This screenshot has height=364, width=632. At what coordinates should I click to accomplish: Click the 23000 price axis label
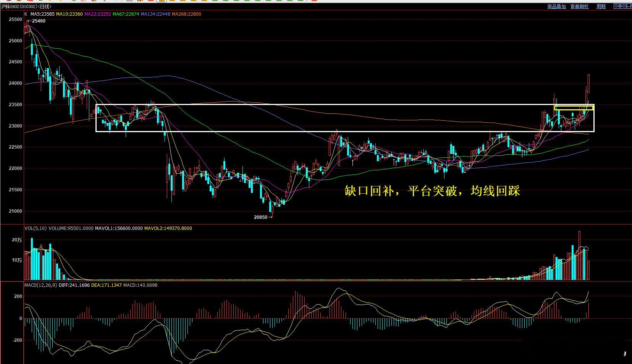click(x=16, y=126)
